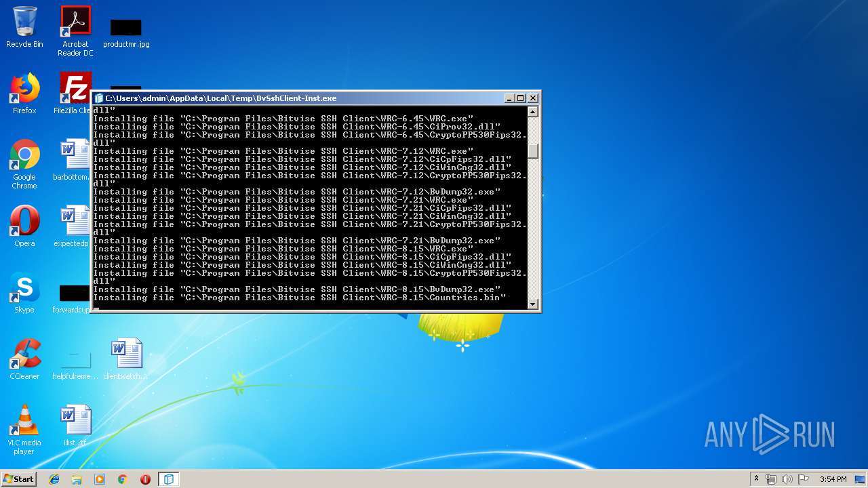Select the forwardcup desktop file
This screenshot has width=868, height=488.
tap(72, 298)
